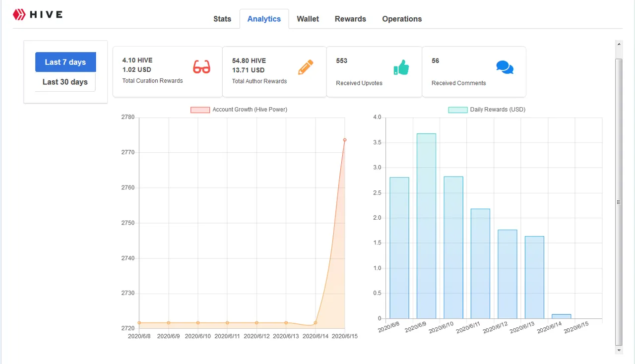Click the Account Growth (Hive Power) legend text
Screen dimensions: 635x364
point(250,110)
